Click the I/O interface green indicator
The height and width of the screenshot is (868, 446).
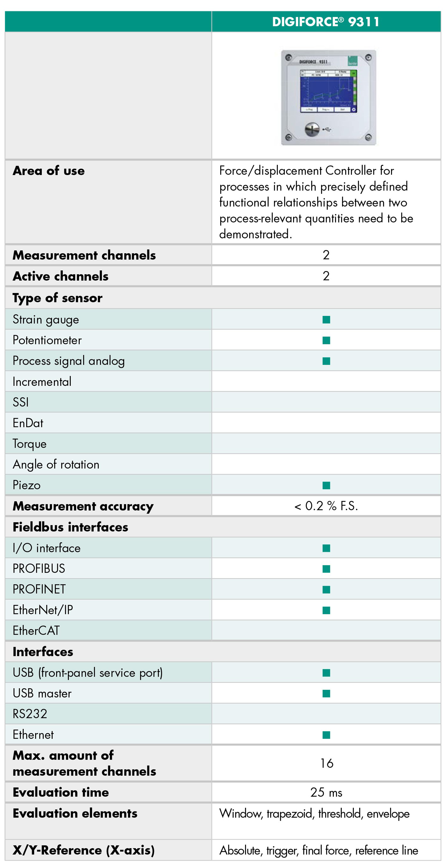click(x=326, y=548)
